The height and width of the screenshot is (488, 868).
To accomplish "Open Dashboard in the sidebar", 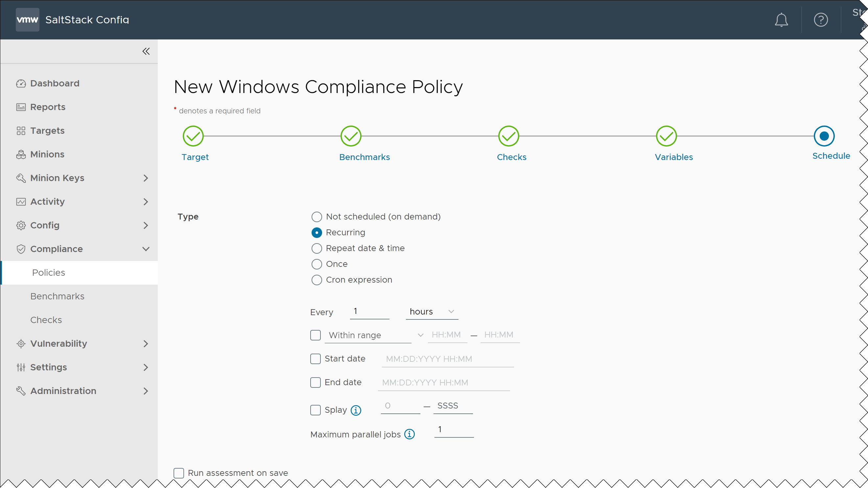I will tap(55, 83).
